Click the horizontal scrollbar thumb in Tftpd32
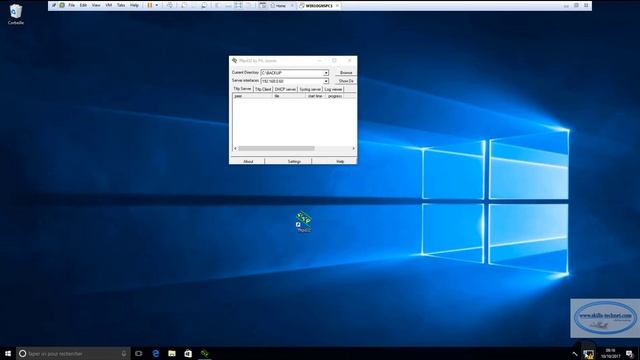This screenshot has height=360, width=640. click(x=276, y=149)
